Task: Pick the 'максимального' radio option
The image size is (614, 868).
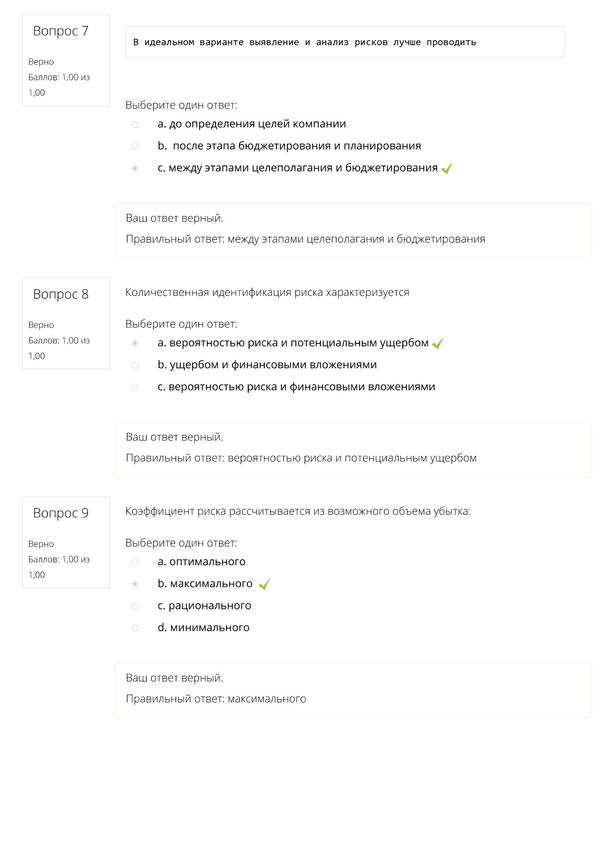Action: [135, 584]
